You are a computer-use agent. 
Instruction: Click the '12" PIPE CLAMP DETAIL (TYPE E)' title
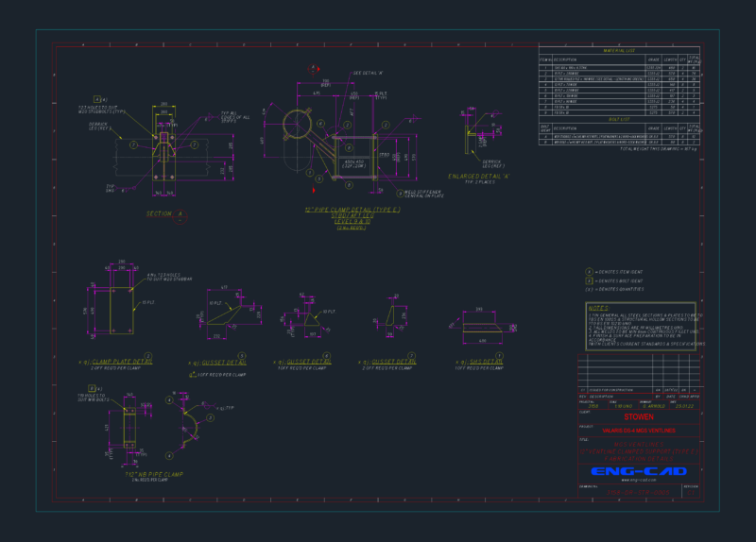[352, 210]
